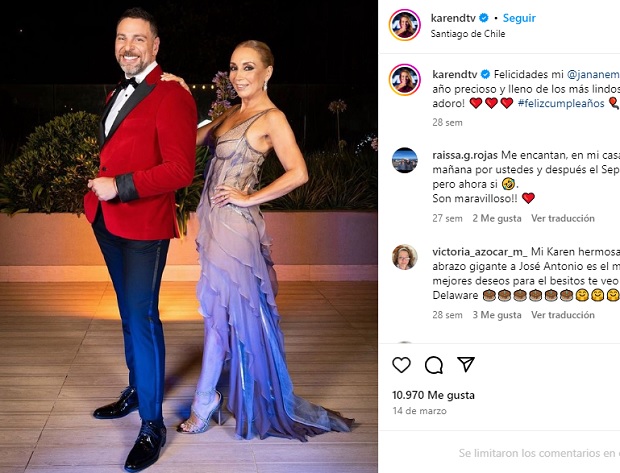Image resolution: width=620 pixels, height=473 pixels.
Task: Open the @jananem mention link
Action: point(593,74)
